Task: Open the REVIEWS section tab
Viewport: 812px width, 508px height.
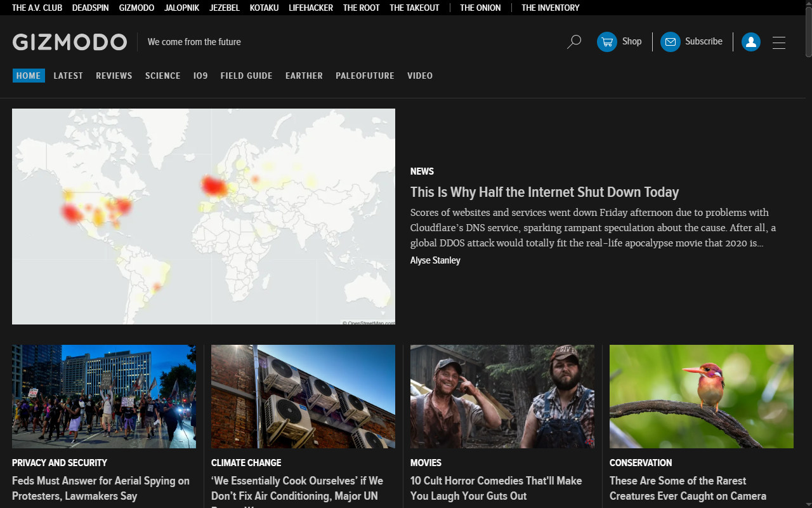Action: (x=114, y=76)
